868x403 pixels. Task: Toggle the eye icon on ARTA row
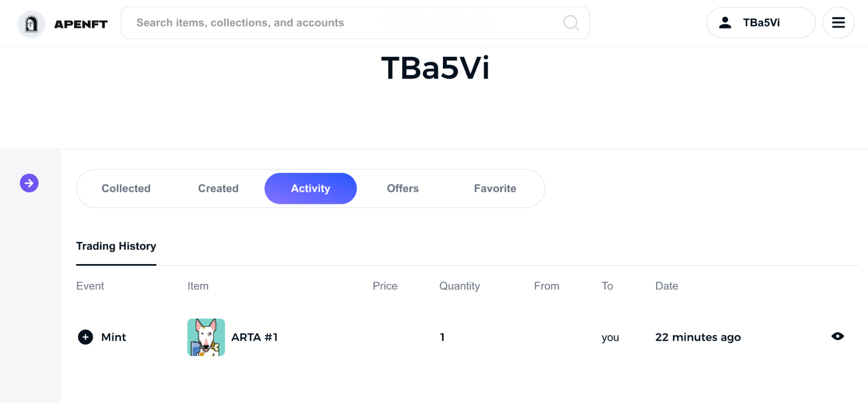point(837,336)
